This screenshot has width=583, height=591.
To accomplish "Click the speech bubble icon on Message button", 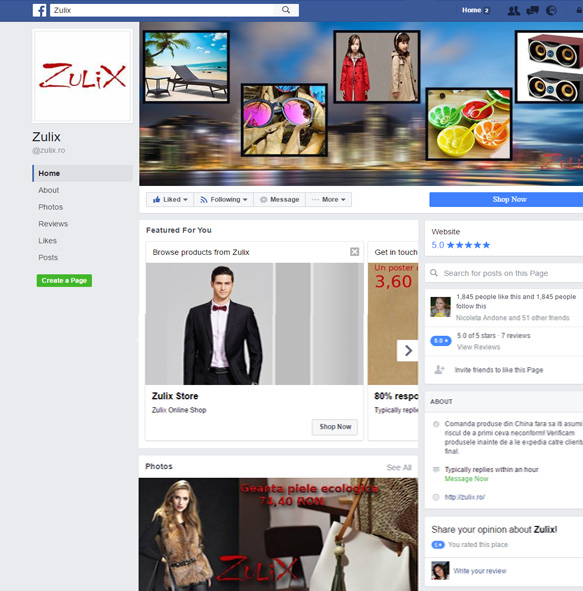I will tap(264, 199).
